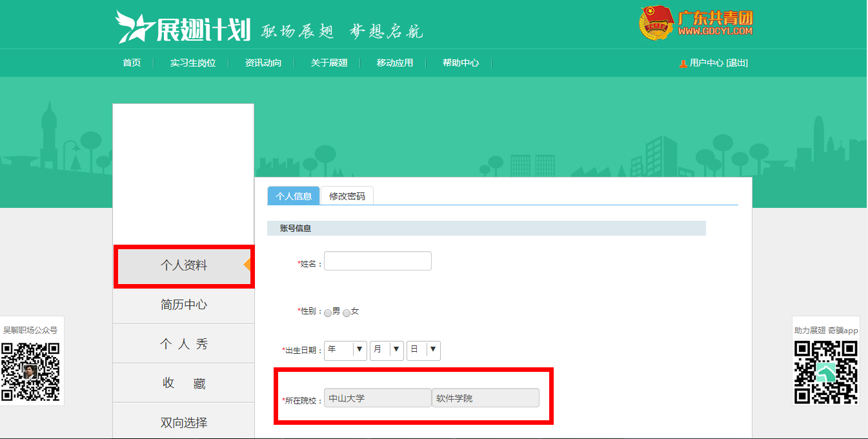Click the orange user icon beside 用户中心
Screen dimensions: 868x439
pos(683,63)
